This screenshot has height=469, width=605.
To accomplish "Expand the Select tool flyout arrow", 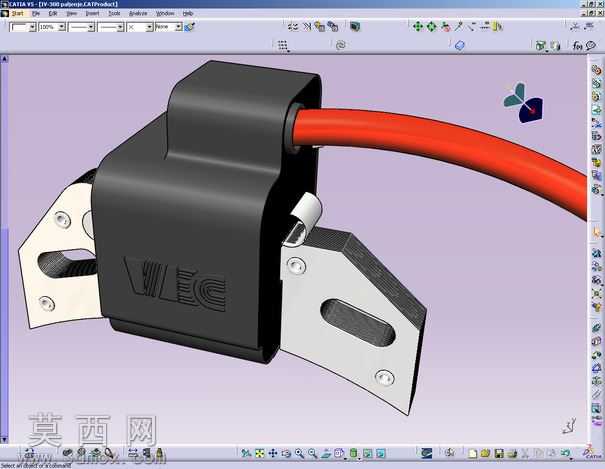I will coord(600,237).
